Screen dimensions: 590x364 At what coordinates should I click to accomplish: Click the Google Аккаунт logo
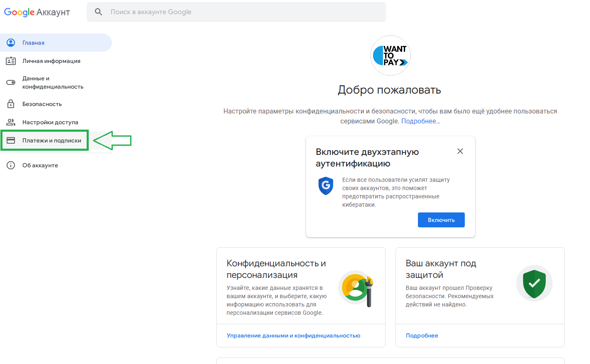[37, 12]
